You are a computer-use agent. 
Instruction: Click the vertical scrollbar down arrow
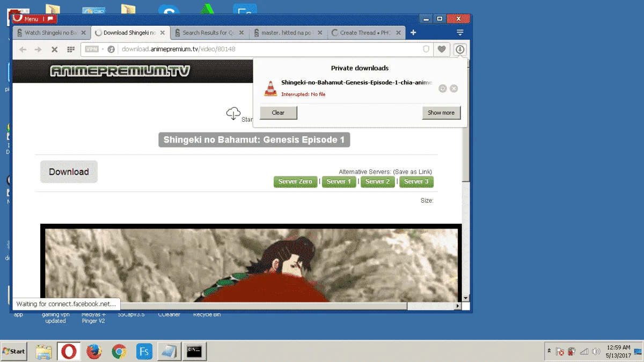pyautogui.click(x=465, y=298)
